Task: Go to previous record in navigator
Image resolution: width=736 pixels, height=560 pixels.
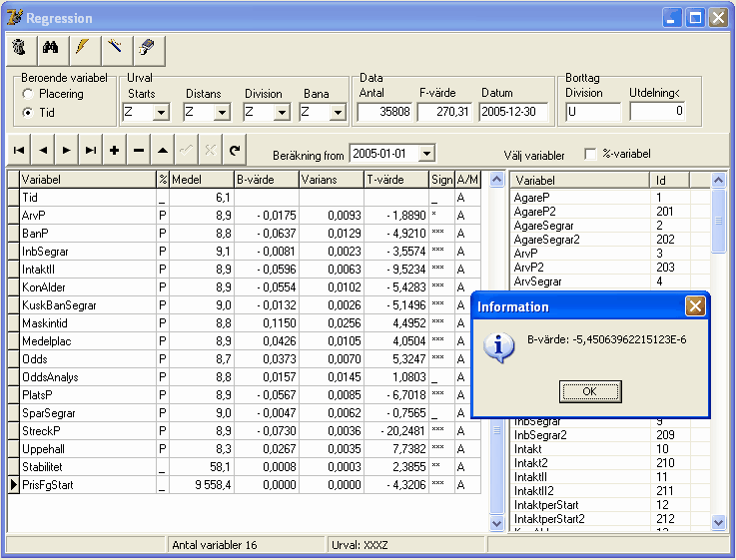Action: (43, 150)
